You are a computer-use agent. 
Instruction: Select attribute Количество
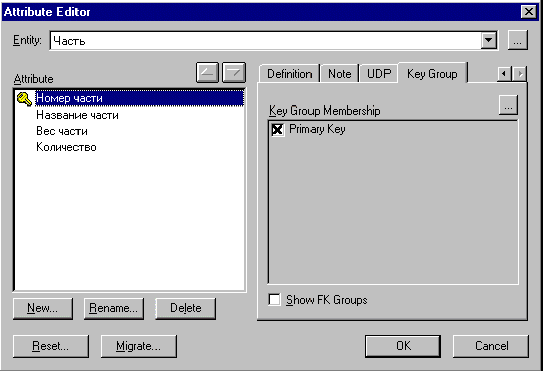pyautogui.click(x=66, y=147)
